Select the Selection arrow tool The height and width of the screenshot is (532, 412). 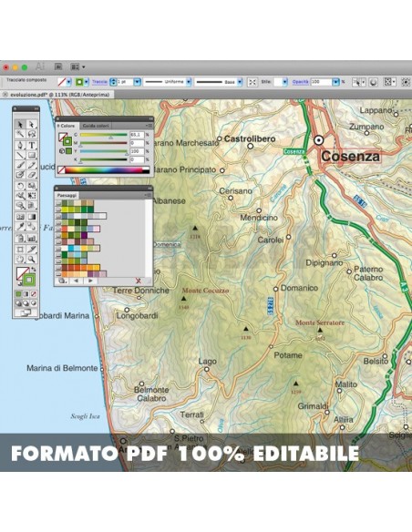point(20,124)
